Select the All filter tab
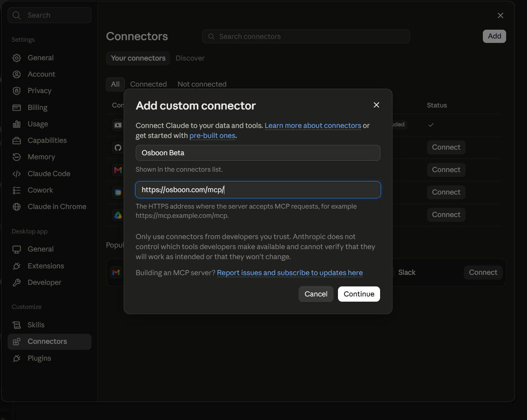 pos(115,84)
